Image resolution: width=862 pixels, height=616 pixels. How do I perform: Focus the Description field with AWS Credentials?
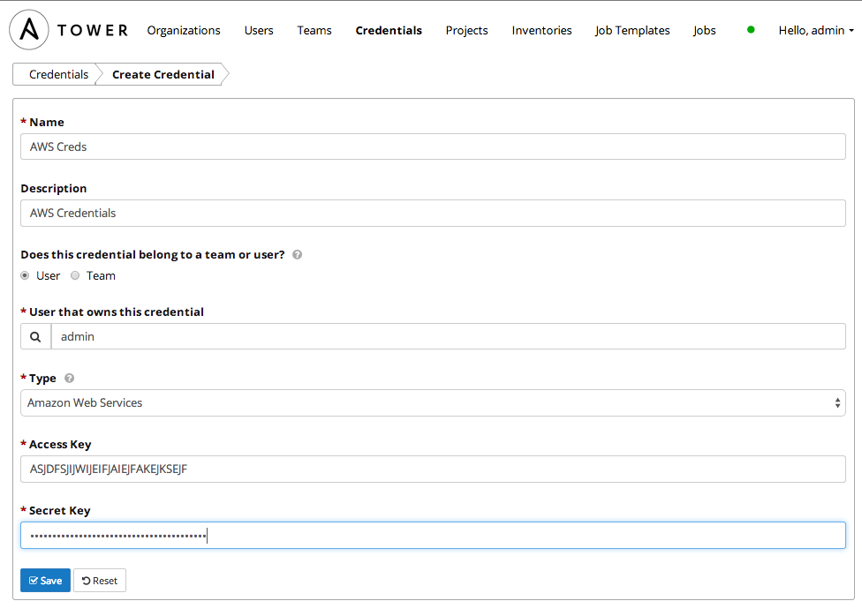coord(433,214)
